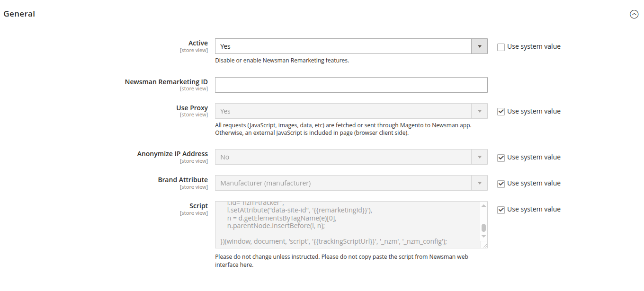Image resolution: width=644 pixels, height=291 pixels.
Task: Click the Script textarea resize handle
Action: coord(484,245)
